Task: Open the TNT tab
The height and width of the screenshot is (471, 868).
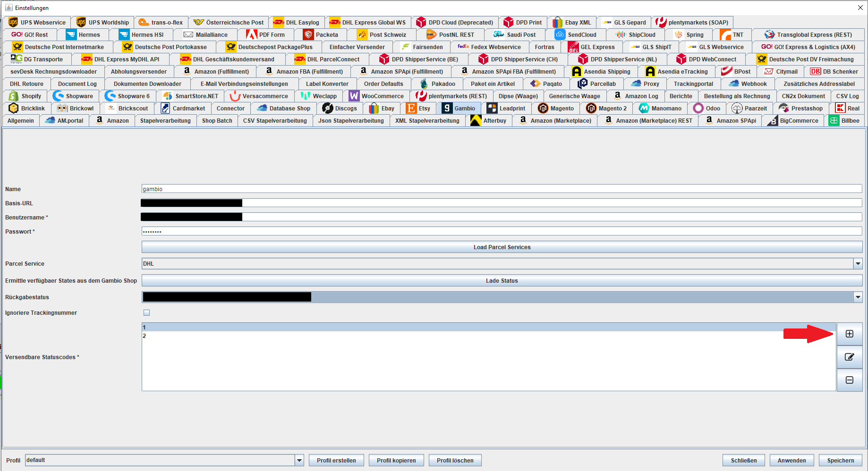Action: (732, 34)
